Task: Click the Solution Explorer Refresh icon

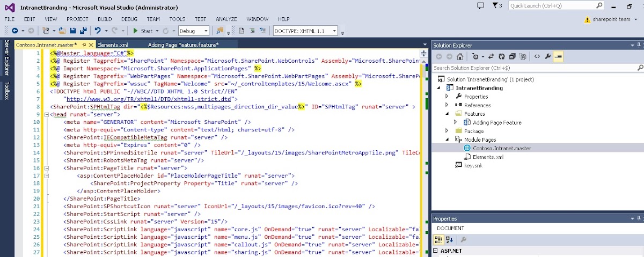Action: (502, 56)
